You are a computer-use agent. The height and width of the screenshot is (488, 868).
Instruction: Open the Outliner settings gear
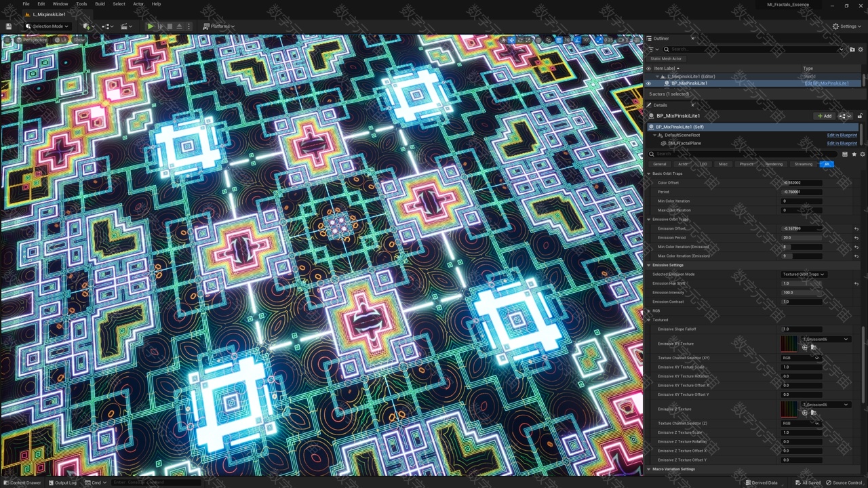point(861,49)
